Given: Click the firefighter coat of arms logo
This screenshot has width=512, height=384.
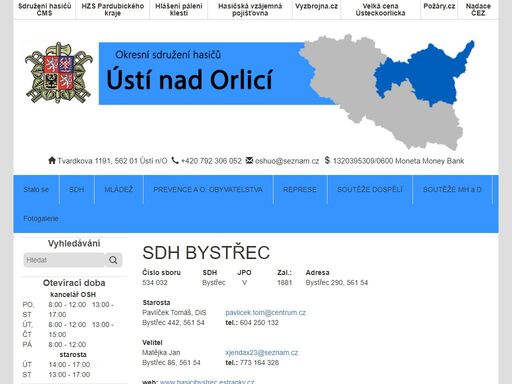Looking at the screenshot, I should pos(59,73).
